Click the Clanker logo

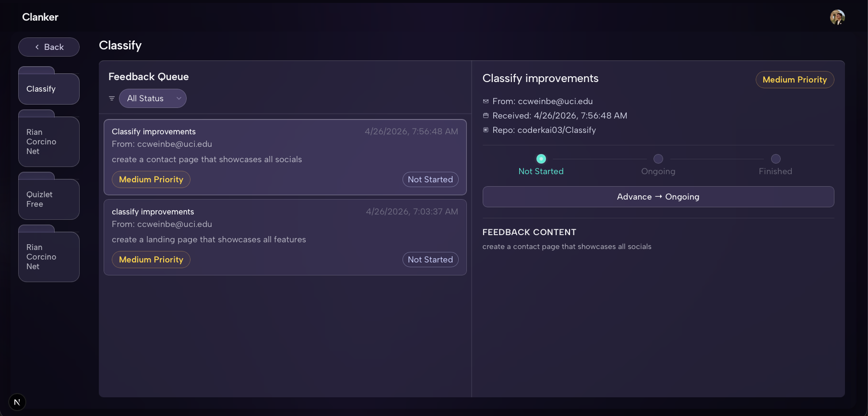coord(40,17)
